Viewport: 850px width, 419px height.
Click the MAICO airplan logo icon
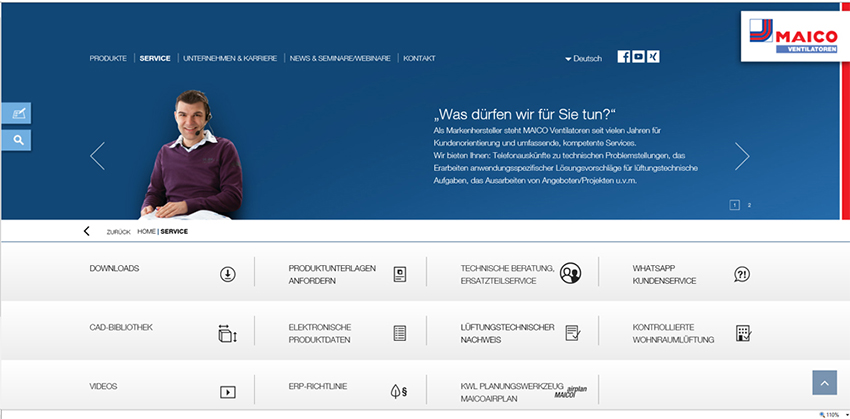click(x=570, y=392)
